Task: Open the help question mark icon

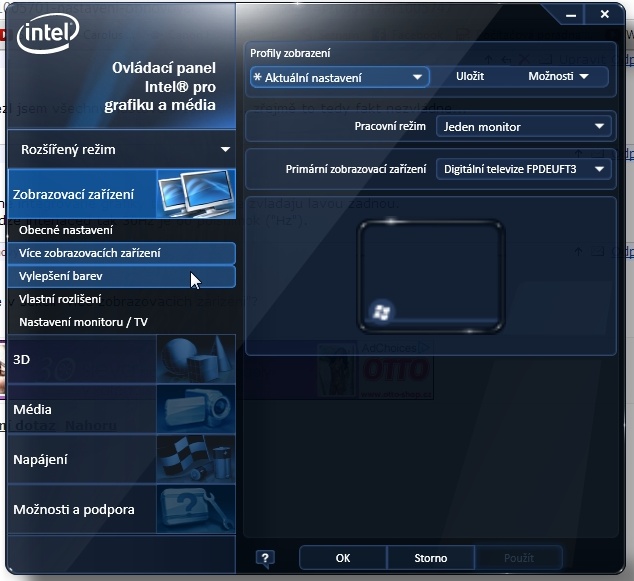Action: 265,559
